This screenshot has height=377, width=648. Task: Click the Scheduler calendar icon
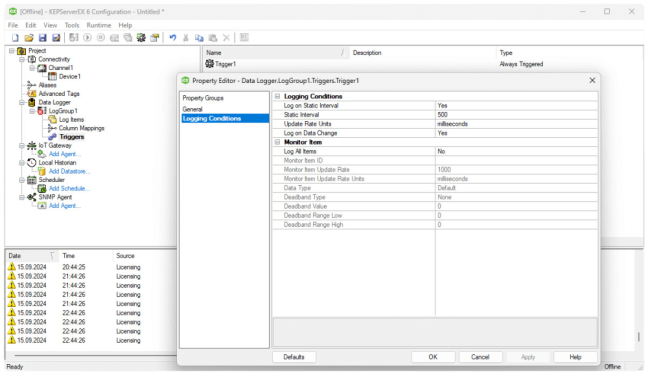pos(32,180)
